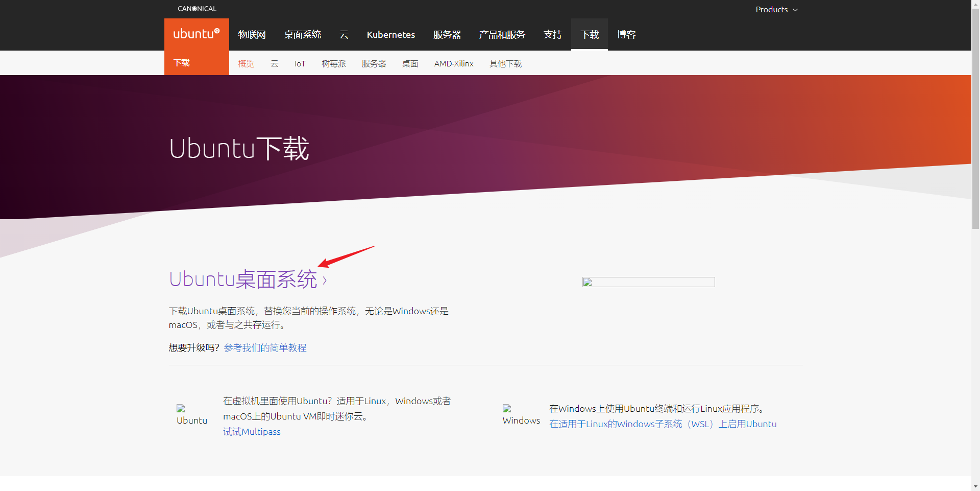Click the 试试Multipass link
Screen dimensions: 980x491
252,432
